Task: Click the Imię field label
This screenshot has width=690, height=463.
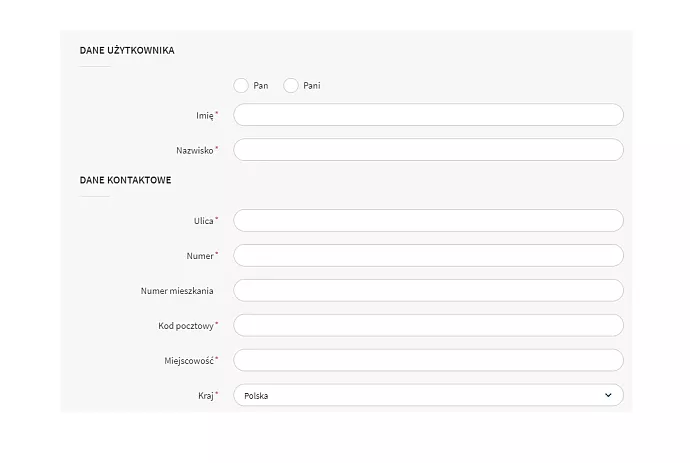Action: coord(204,116)
